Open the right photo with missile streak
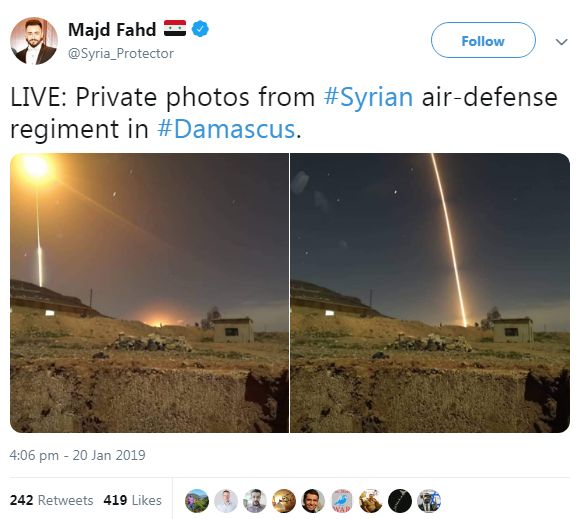This screenshot has height=519, width=579. 430,293
